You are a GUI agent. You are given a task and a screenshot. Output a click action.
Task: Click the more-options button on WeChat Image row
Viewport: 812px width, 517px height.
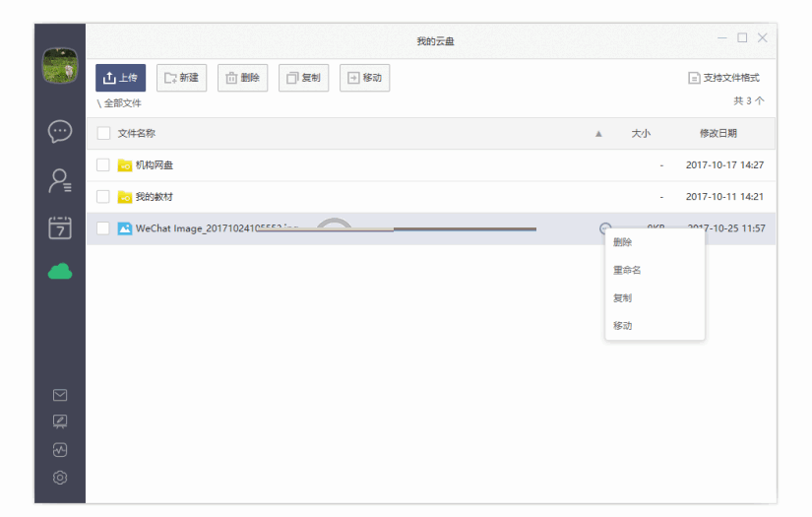click(x=604, y=228)
